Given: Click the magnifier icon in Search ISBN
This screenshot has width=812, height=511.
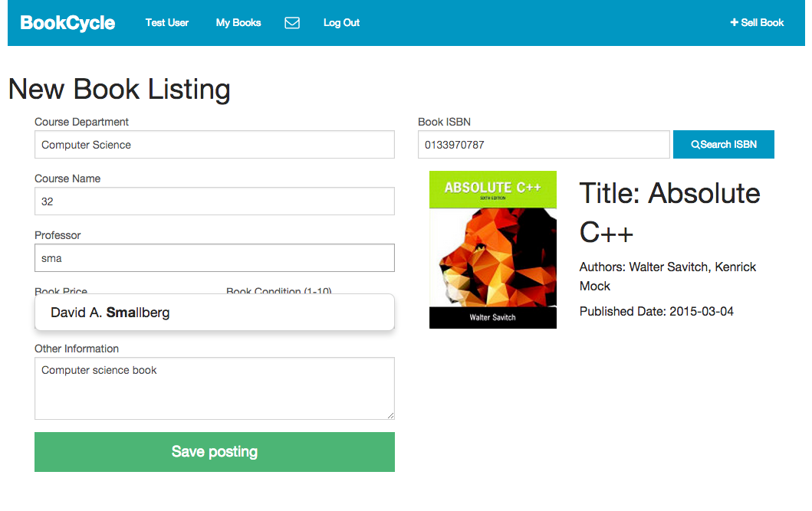Looking at the screenshot, I should coord(695,145).
